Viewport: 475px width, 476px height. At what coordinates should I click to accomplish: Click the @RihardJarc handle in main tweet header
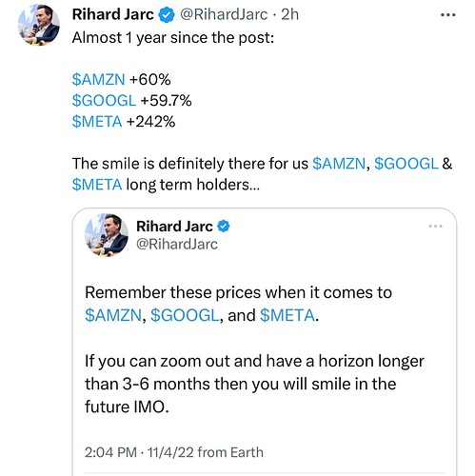[224, 14]
